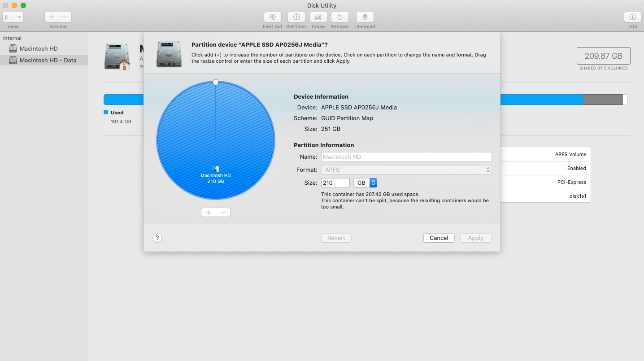
Task: Click the Unmount toolbar icon
Action: (x=365, y=17)
